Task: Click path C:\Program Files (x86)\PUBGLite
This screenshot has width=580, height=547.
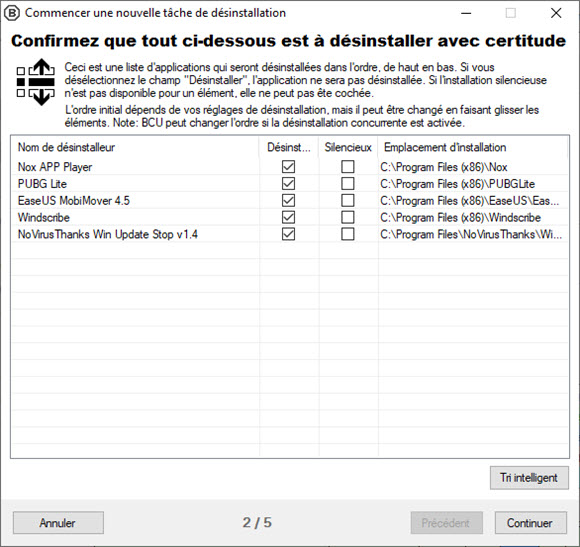Action: 458,183
